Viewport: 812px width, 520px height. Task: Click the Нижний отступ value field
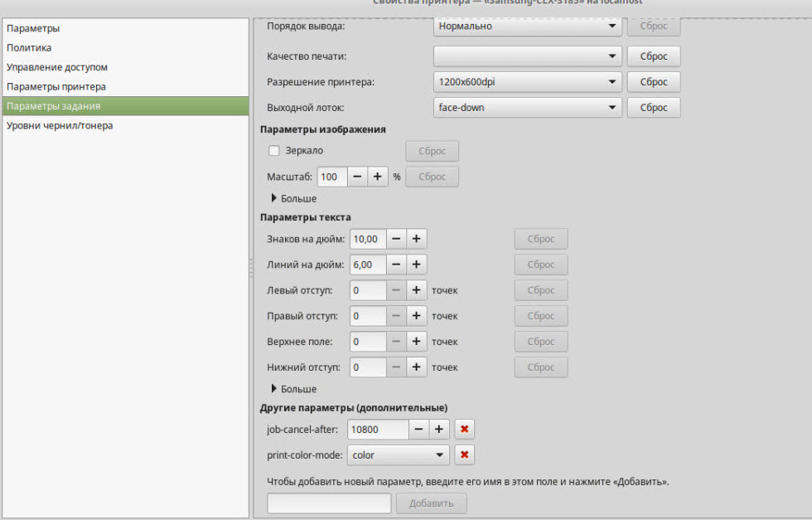pos(368,367)
